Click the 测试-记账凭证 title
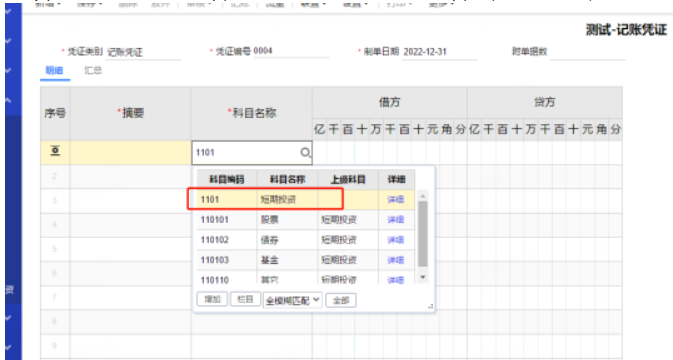This screenshot has width=673, height=360. (x=627, y=30)
